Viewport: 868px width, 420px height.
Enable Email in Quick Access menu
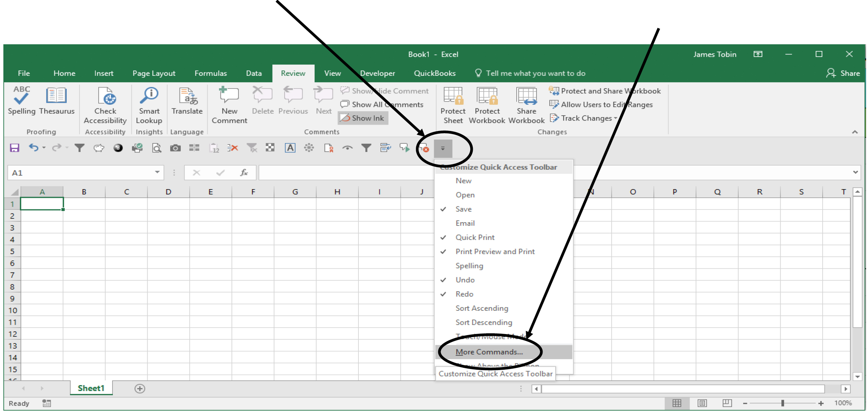click(504, 223)
